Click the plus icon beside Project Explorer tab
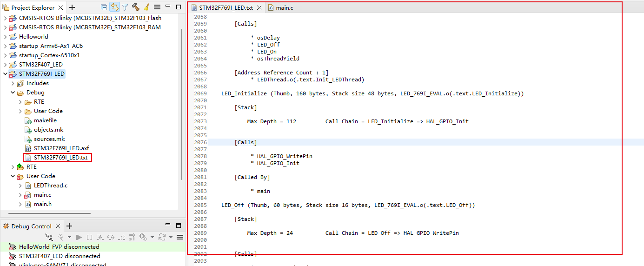The image size is (644, 266). click(x=72, y=7)
